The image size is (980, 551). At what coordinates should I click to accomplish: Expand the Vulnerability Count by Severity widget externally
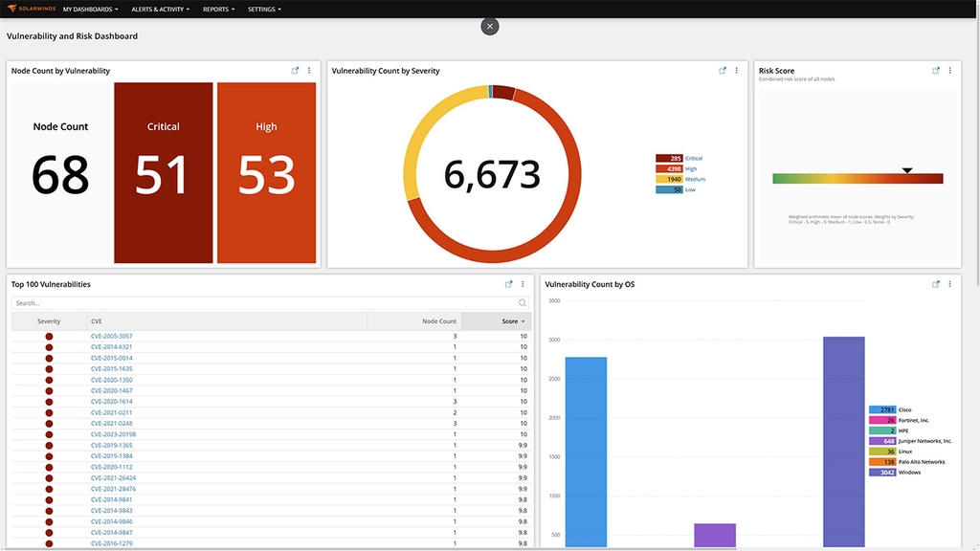pyautogui.click(x=721, y=70)
